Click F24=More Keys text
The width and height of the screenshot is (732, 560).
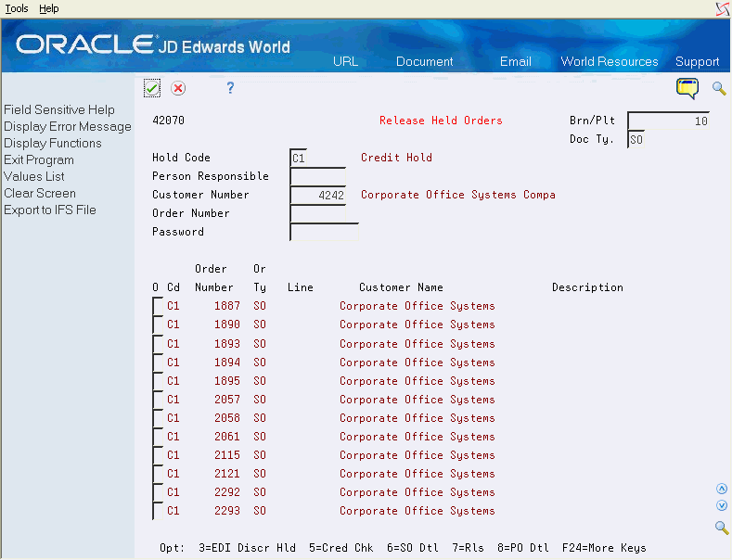pos(604,548)
